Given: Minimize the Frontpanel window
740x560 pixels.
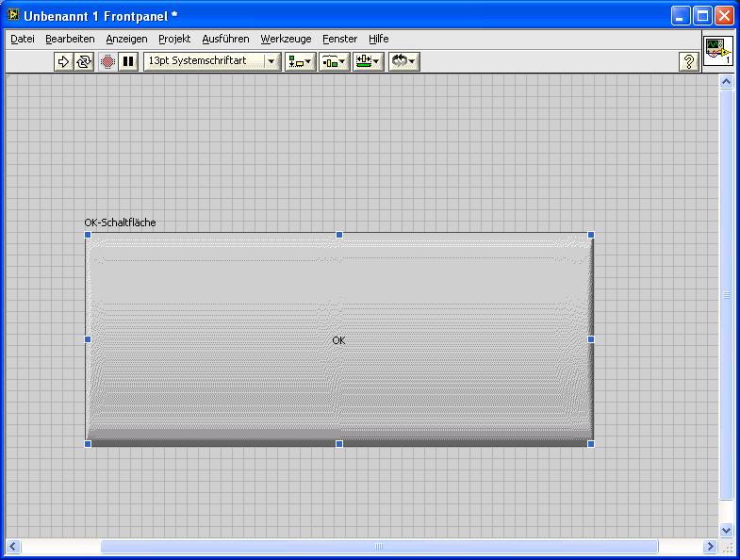Looking at the screenshot, I should [680, 16].
